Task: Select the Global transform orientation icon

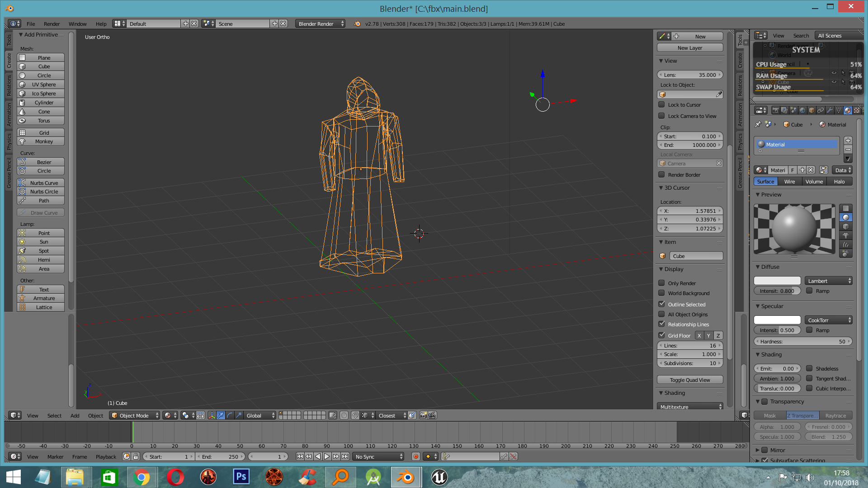Action: click(x=259, y=415)
